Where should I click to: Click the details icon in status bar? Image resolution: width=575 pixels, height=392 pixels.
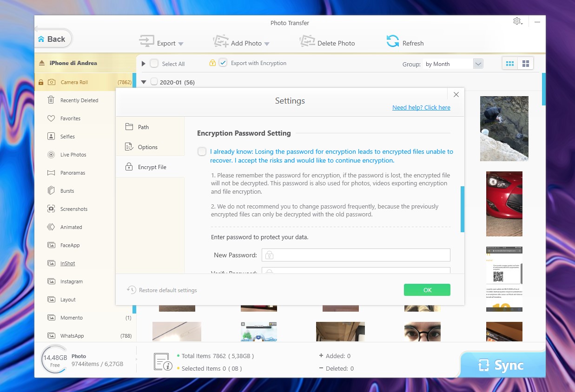(x=163, y=362)
